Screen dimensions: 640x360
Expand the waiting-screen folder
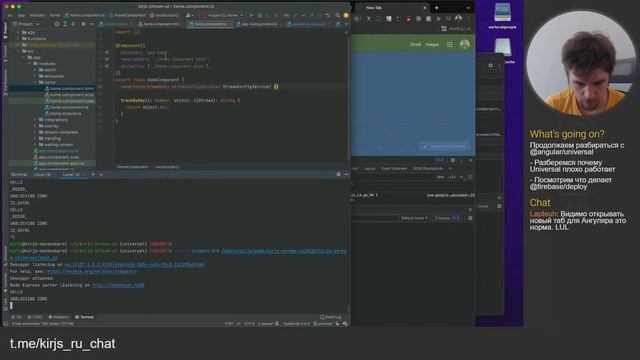[35, 144]
